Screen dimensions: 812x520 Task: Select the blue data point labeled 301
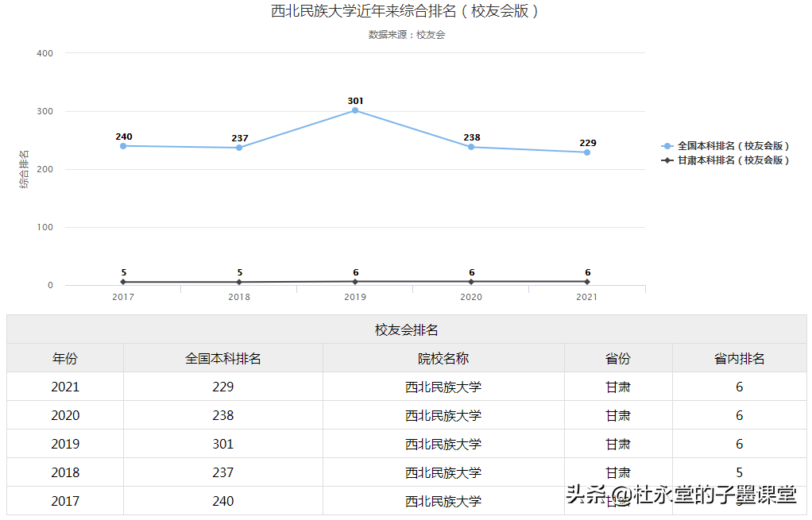click(x=354, y=110)
